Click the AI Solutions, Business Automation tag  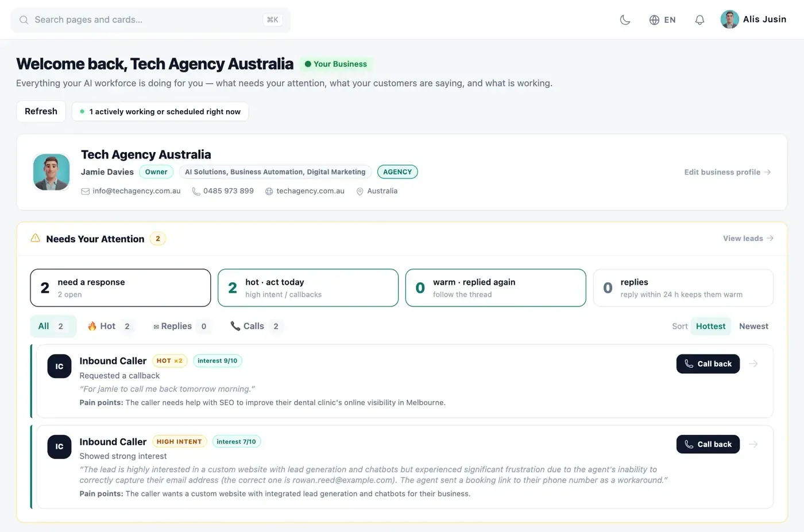[x=275, y=172]
